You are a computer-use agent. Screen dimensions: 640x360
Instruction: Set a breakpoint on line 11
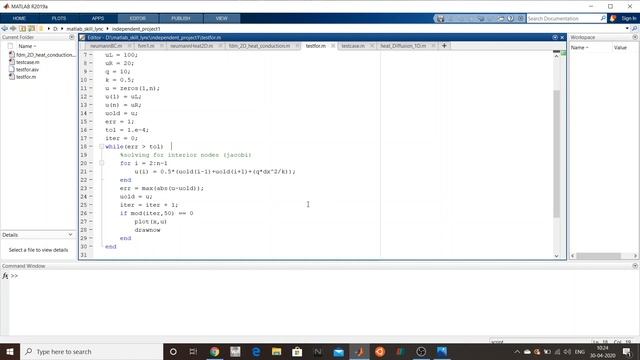click(91, 88)
